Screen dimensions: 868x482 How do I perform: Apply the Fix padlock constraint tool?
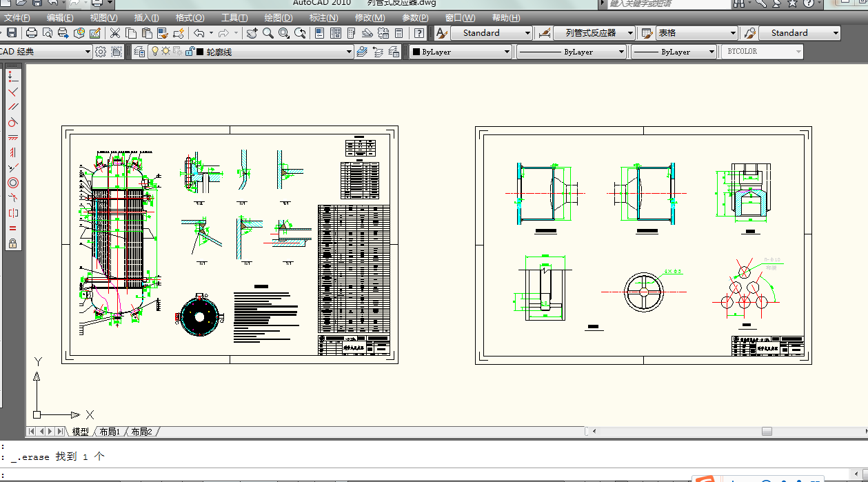(x=12, y=243)
